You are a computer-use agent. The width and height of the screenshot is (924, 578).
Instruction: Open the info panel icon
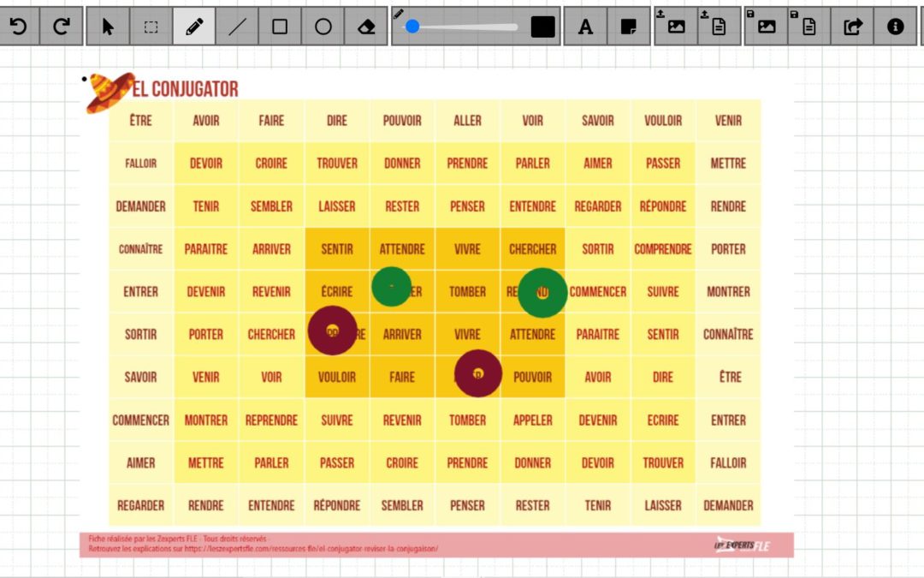pos(896,27)
